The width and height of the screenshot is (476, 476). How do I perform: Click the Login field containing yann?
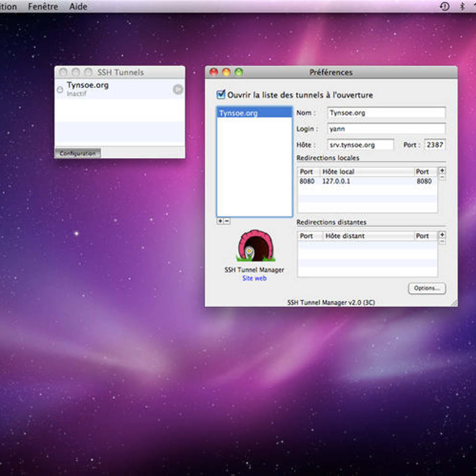pyautogui.click(x=386, y=129)
